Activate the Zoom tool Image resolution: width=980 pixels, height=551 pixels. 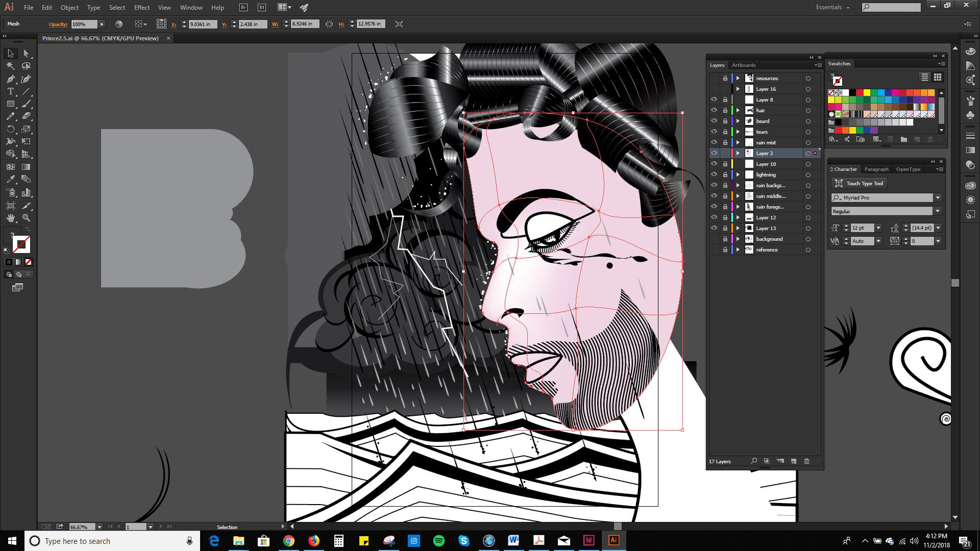26,218
